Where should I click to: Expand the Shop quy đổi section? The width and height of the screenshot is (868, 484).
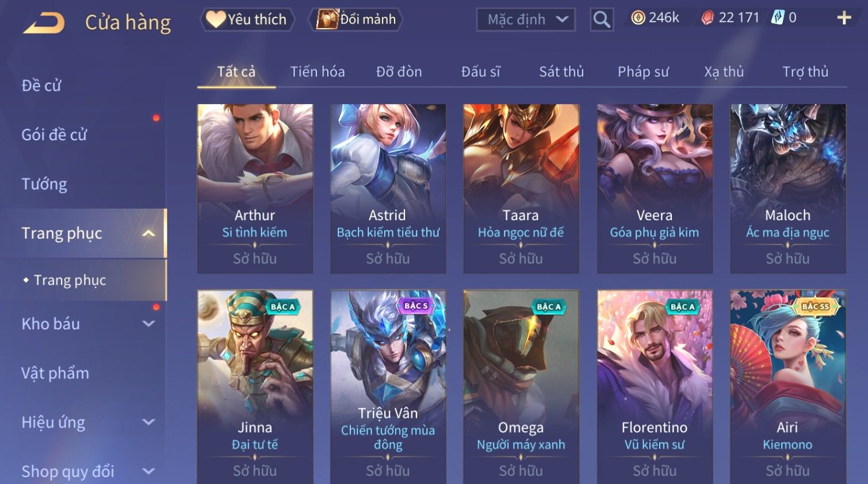tap(148, 471)
